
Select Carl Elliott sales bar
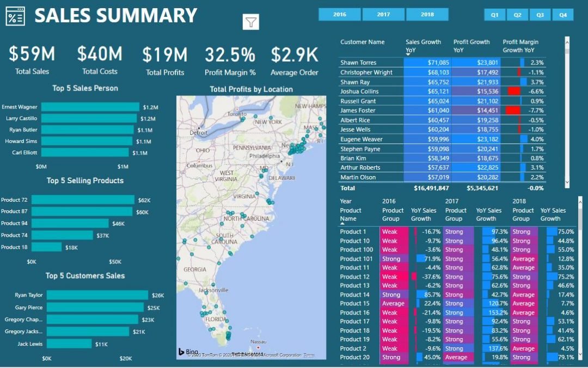[85, 153]
